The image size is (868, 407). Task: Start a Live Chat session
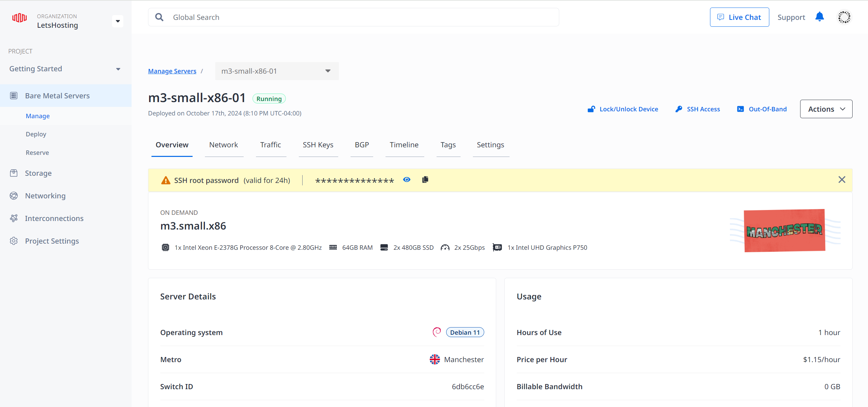point(739,17)
